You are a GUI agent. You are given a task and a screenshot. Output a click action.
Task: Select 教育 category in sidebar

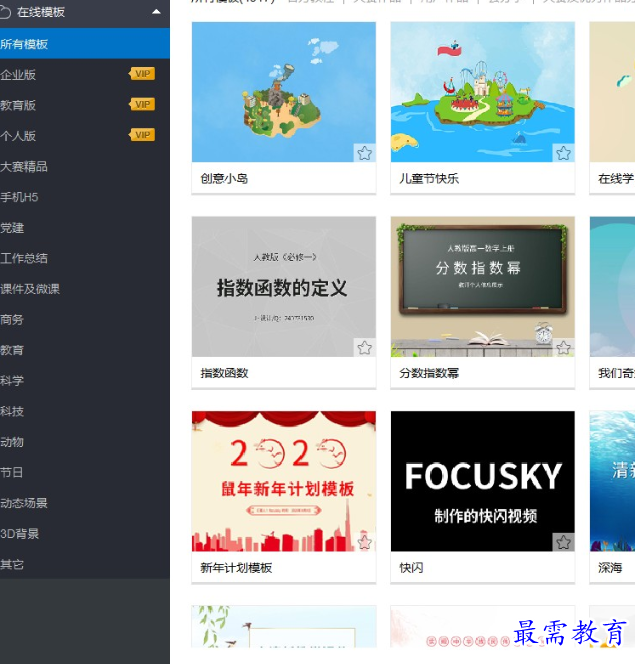pos(12,350)
